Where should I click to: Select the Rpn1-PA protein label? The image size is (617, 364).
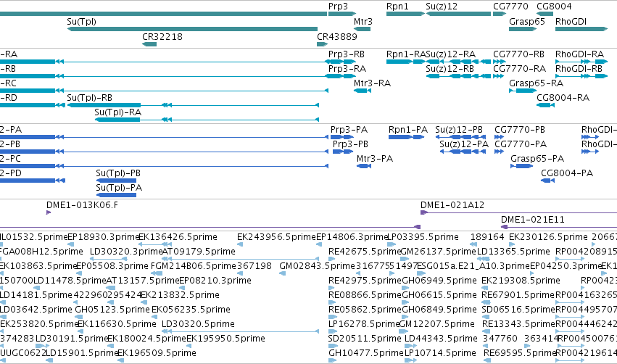pyautogui.click(x=408, y=130)
